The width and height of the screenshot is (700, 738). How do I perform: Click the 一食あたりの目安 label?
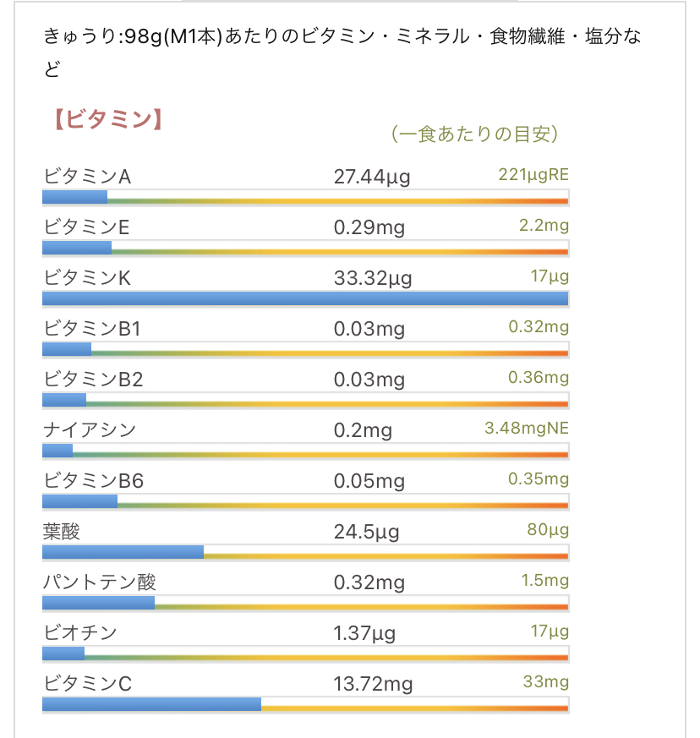point(474,134)
